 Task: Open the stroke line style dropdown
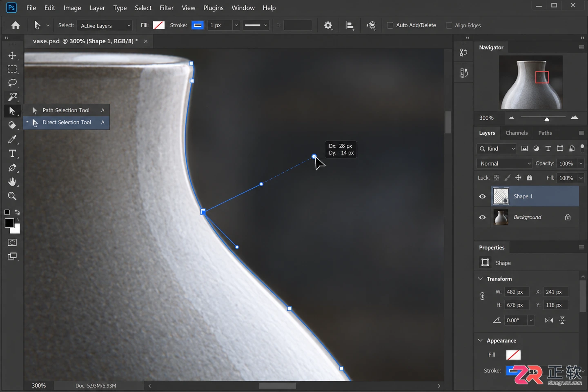(x=256, y=25)
